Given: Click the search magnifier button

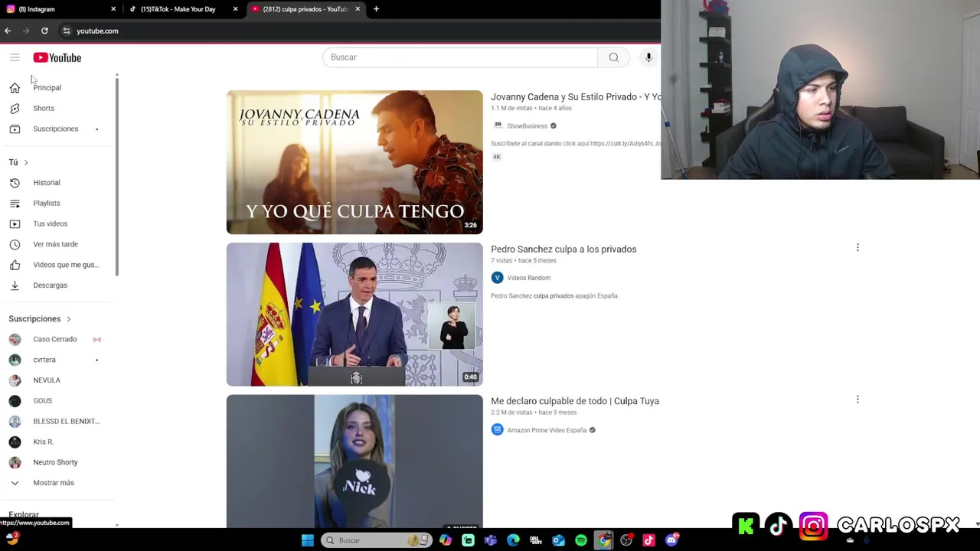Looking at the screenshot, I should (613, 57).
